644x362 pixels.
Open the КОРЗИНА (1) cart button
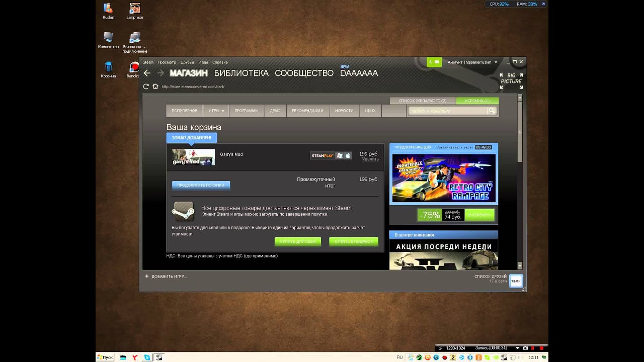tap(477, 101)
